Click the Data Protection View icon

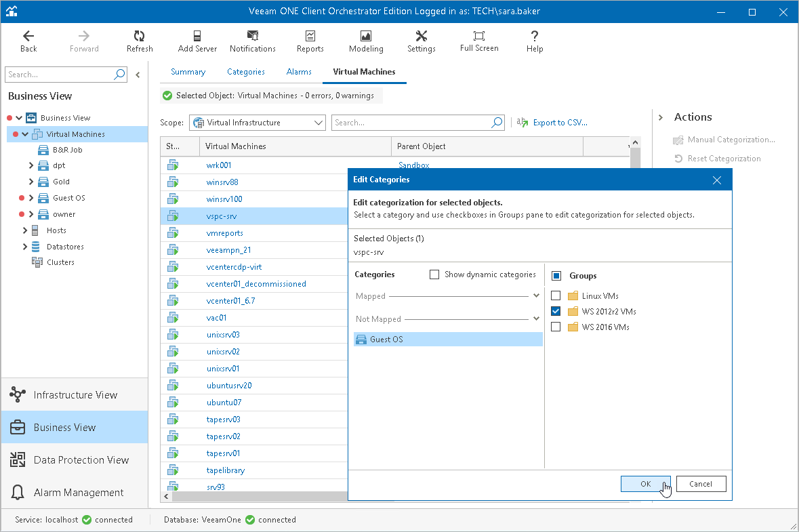pos(18,459)
